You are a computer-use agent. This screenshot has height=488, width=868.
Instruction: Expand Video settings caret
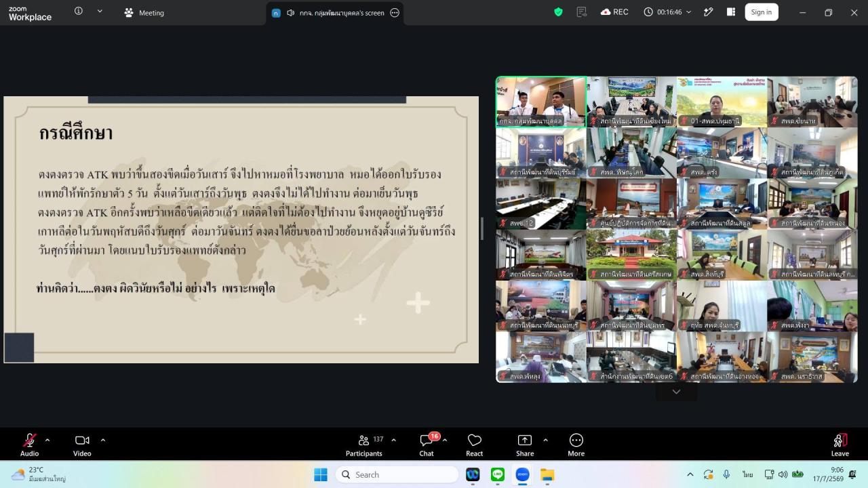tap(102, 440)
